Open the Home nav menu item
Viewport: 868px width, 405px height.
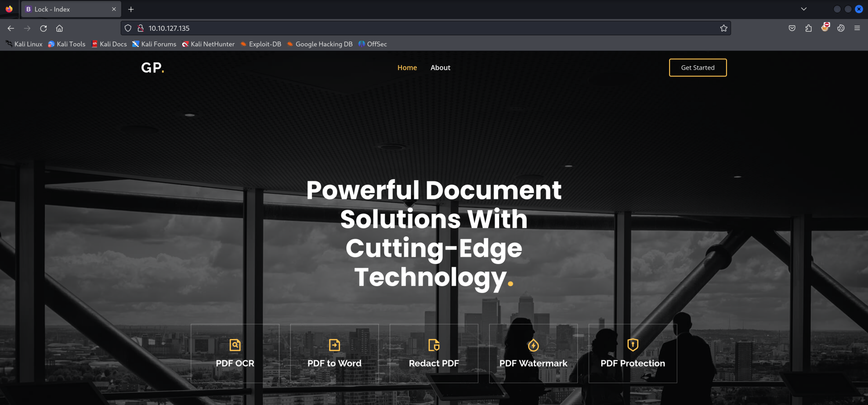[407, 68]
